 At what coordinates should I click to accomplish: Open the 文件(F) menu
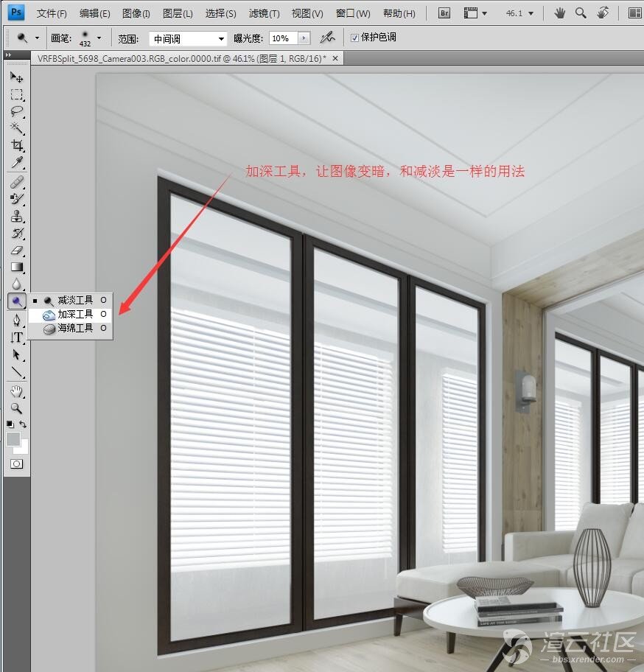pyautogui.click(x=52, y=13)
